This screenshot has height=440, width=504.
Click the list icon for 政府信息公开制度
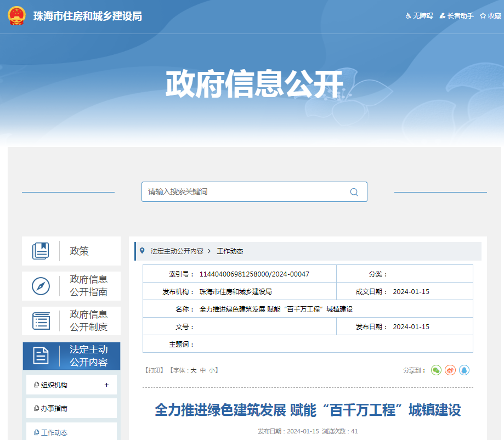41,320
